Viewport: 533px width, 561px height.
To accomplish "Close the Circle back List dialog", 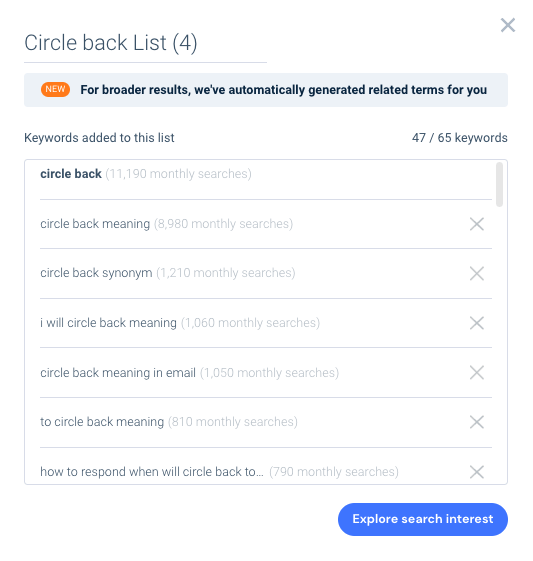I will pyautogui.click(x=508, y=25).
